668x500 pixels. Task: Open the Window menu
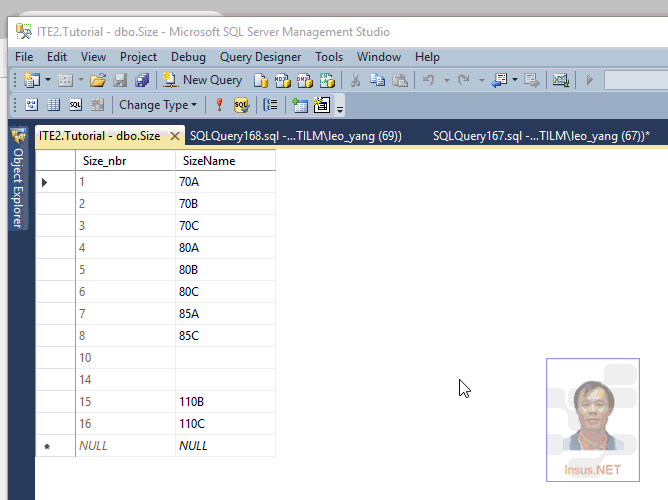pyautogui.click(x=379, y=57)
